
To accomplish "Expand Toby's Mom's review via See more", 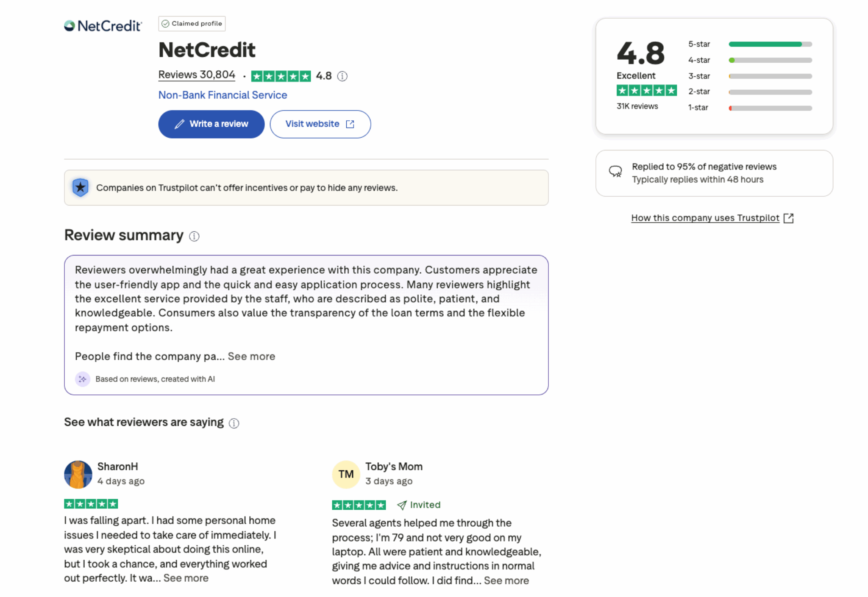I will (505, 580).
